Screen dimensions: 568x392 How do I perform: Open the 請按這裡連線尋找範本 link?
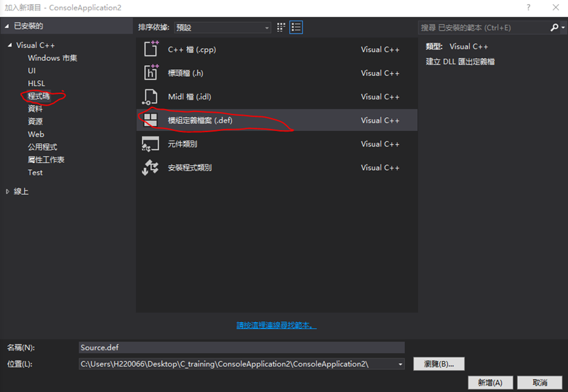pos(276,326)
